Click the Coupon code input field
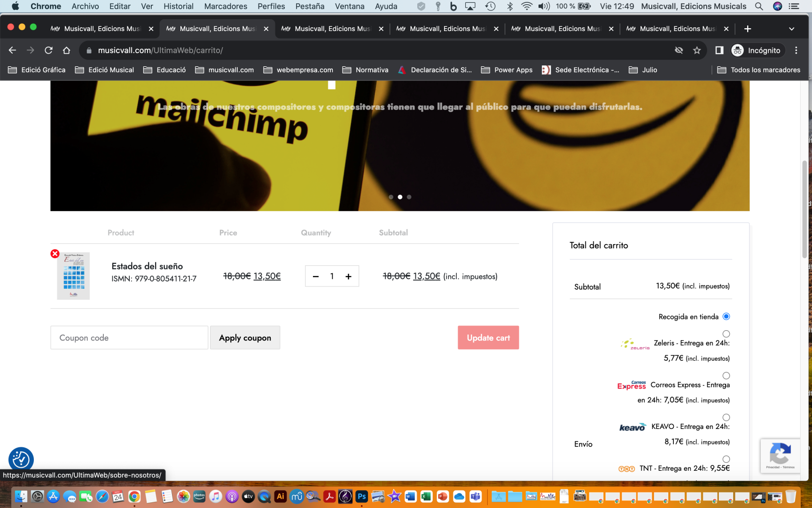The height and width of the screenshot is (508, 812). (x=129, y=338)
